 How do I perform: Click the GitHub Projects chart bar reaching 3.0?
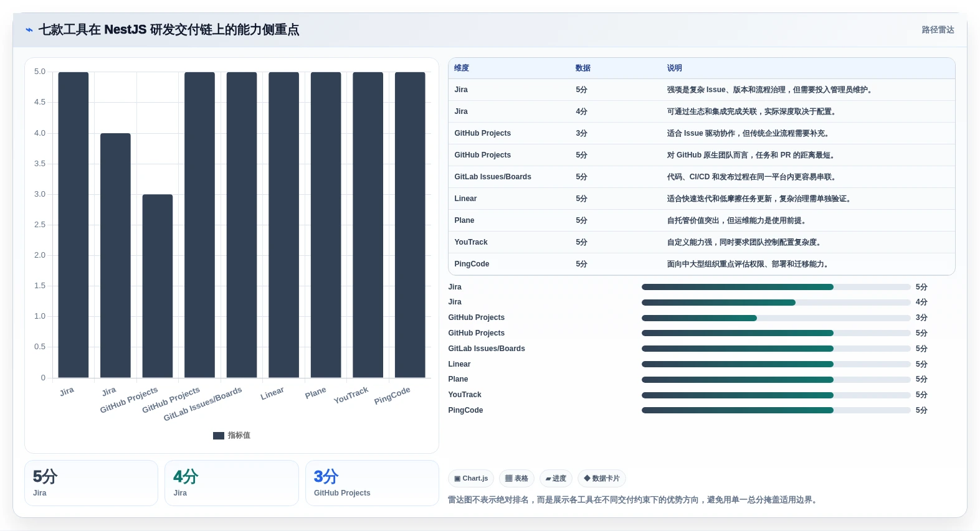click(158, 286)
